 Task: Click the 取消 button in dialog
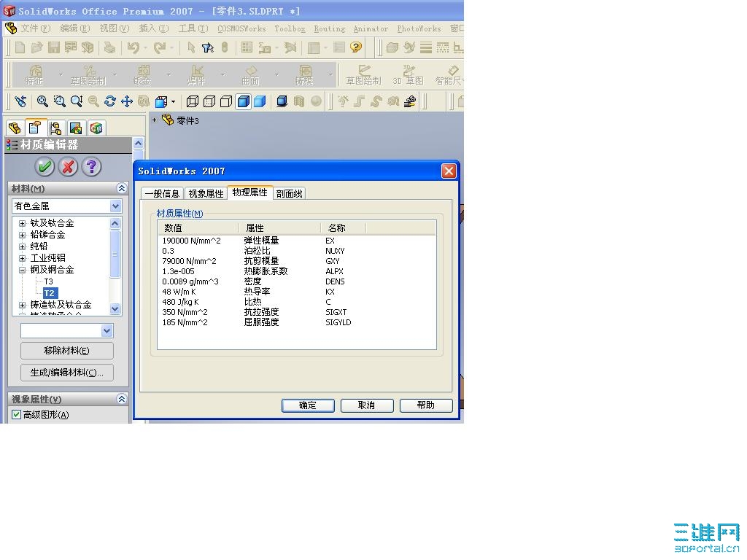[367, 405]
